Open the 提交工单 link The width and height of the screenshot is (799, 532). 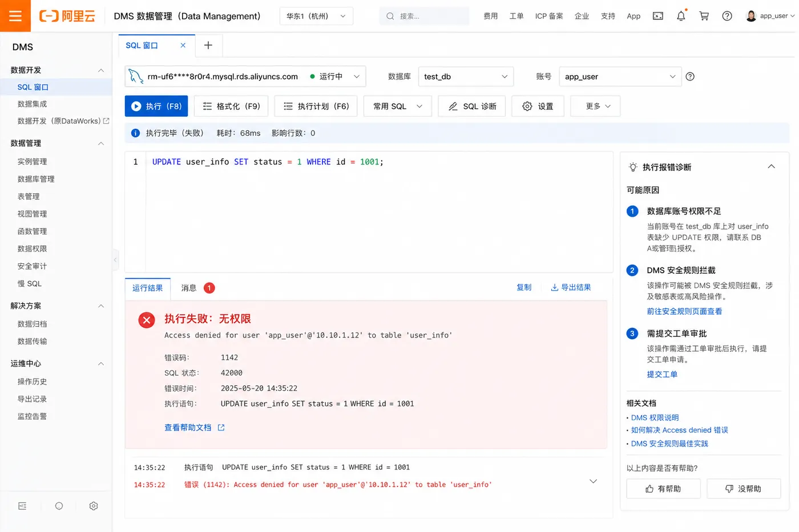pos(662,375)
